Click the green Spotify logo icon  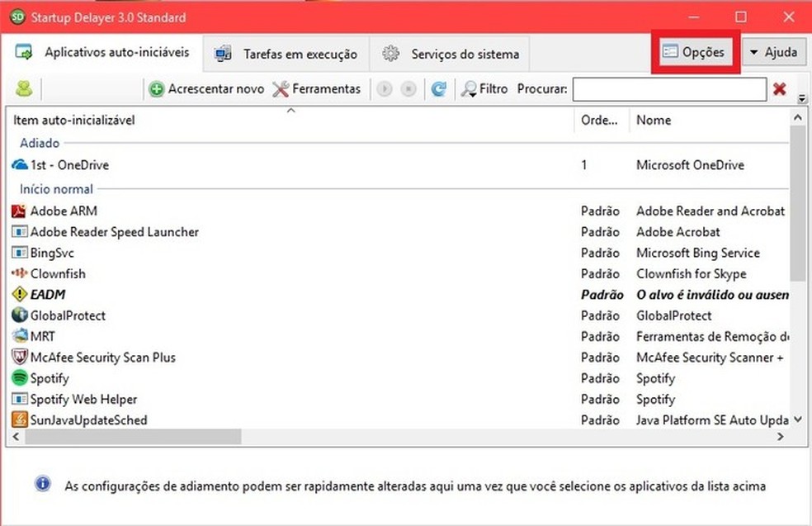[x=19, y=377]
